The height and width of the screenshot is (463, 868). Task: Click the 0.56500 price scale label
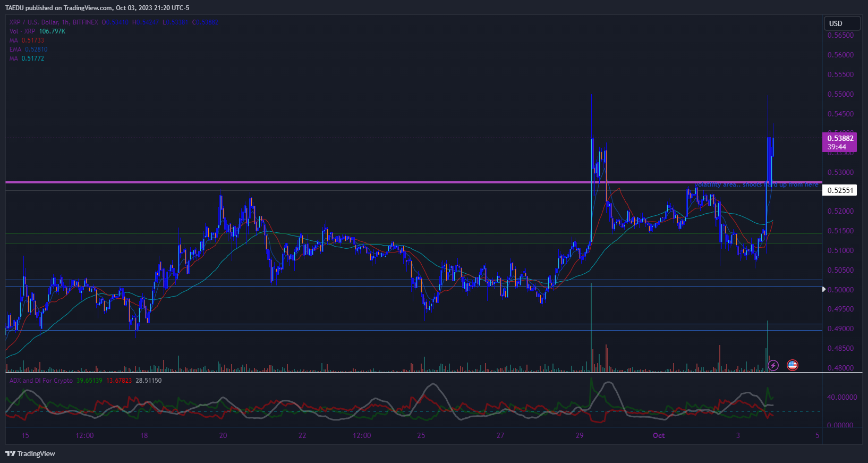click(x=840, y=36)
